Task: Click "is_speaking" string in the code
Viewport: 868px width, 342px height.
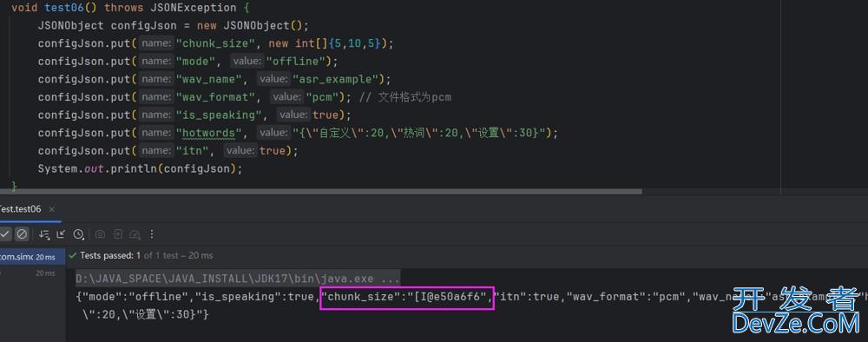Action: [220, 115]
